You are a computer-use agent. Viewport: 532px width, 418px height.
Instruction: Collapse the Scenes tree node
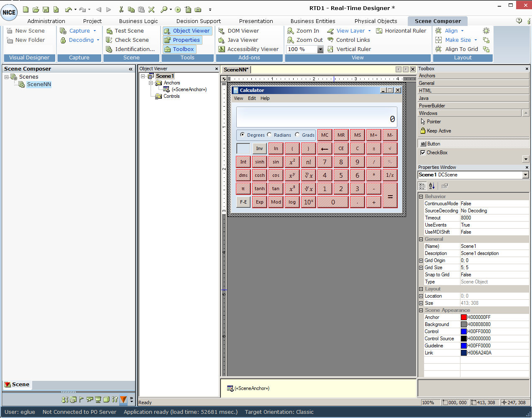click(x=7, y=77)
